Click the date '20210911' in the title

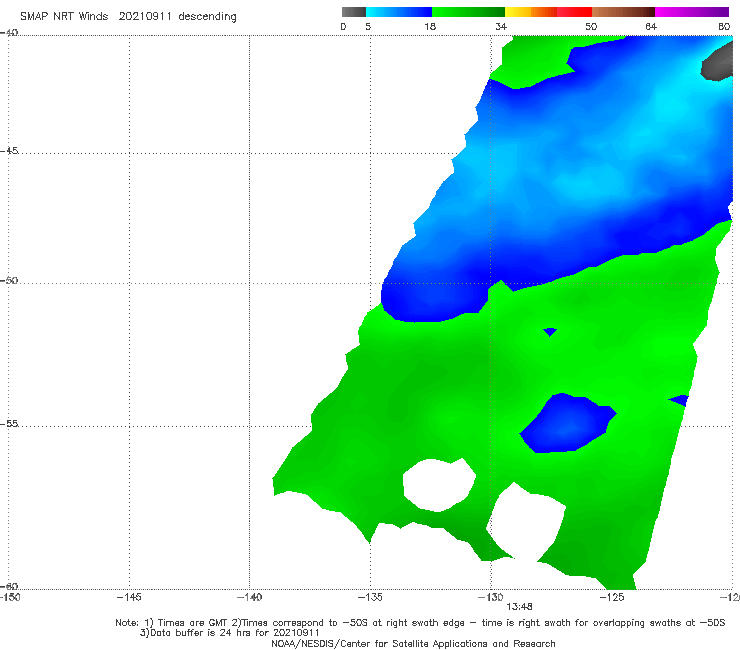pos(144,16)
